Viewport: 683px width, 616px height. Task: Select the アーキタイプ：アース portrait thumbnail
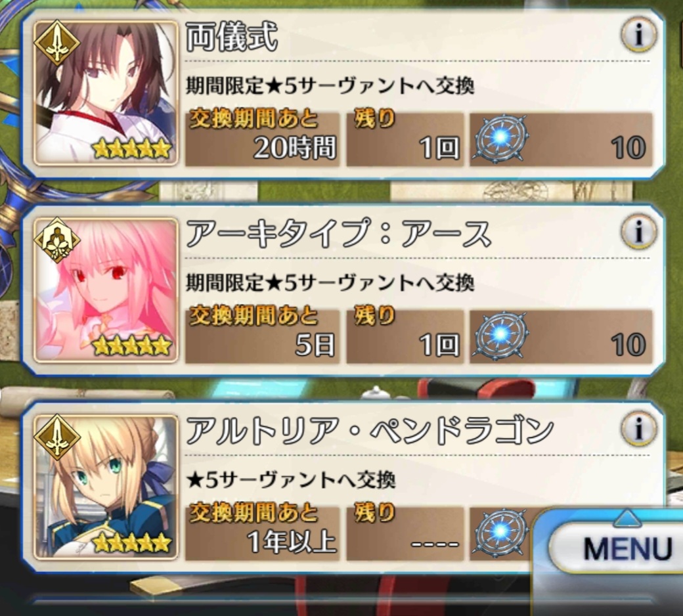tap(106, 290)
